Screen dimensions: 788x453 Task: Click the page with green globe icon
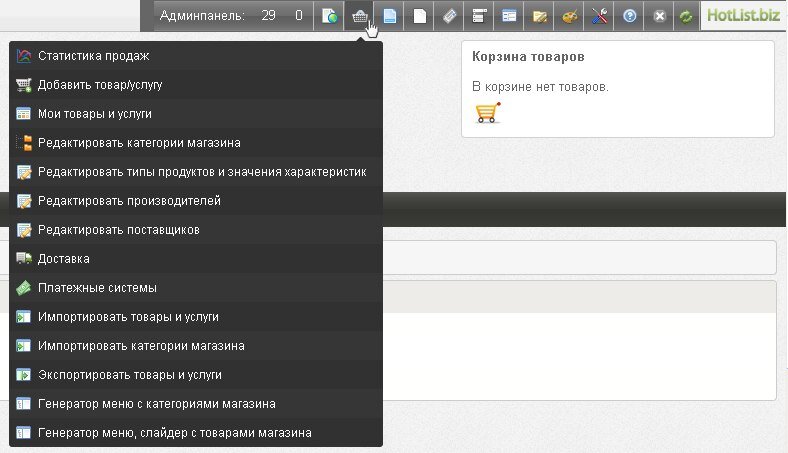[x=328, y=16]
